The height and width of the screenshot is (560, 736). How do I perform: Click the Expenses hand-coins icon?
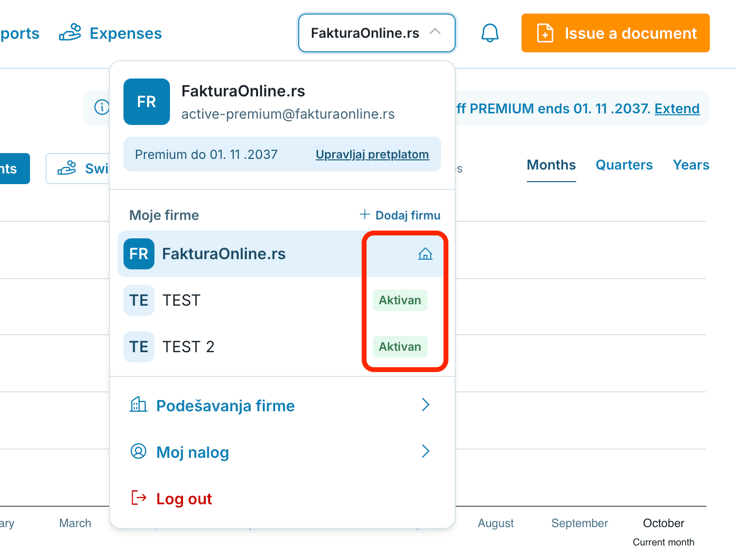click(x=70, y=32)
